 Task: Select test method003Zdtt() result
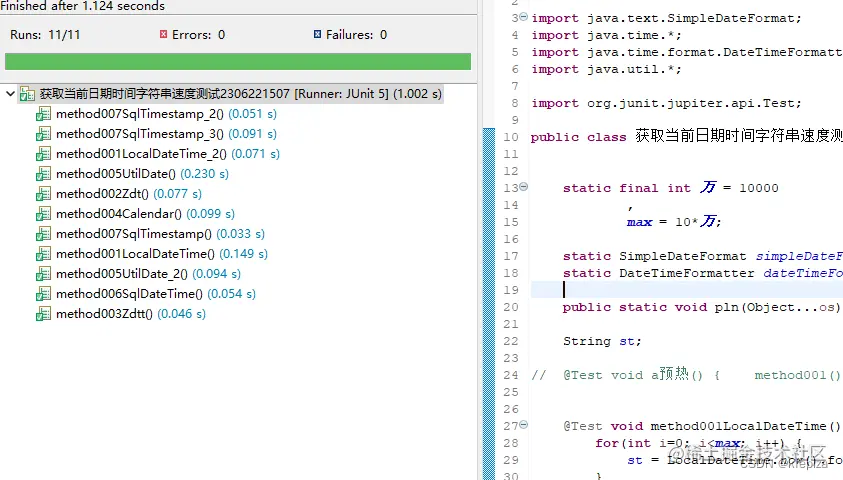tap(131, 314)
